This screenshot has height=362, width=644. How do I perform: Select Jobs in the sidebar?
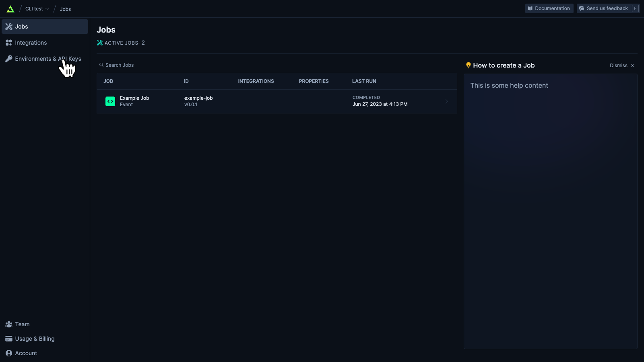click(45, 27)
